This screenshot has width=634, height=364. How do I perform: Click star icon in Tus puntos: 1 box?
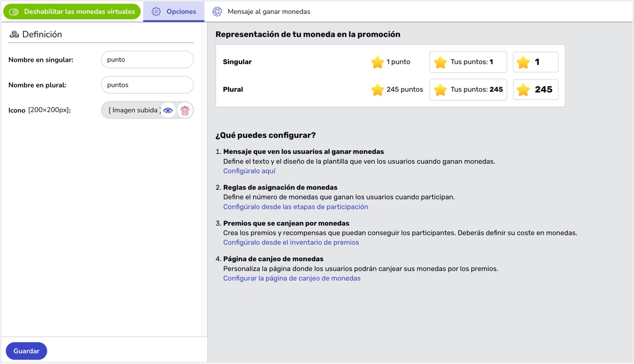440,62
